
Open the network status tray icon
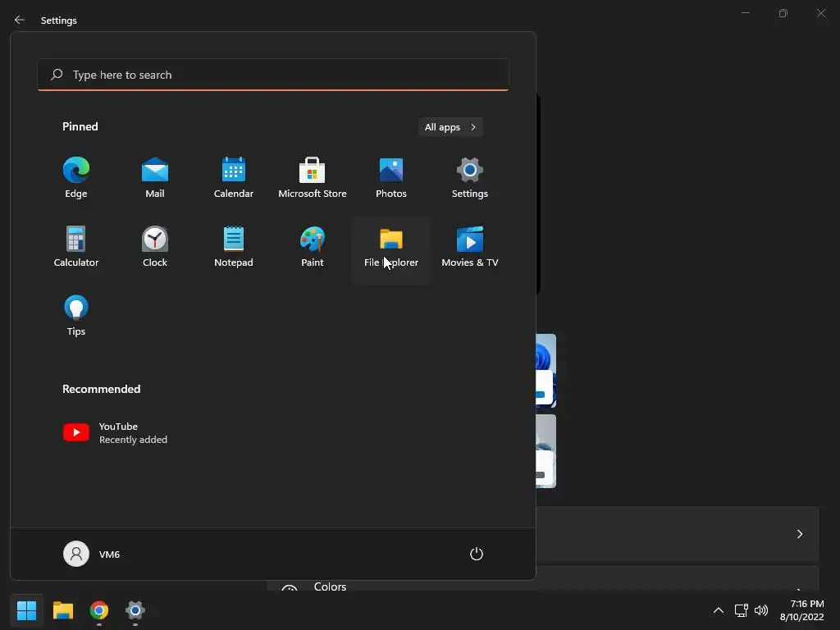[741, 610]
